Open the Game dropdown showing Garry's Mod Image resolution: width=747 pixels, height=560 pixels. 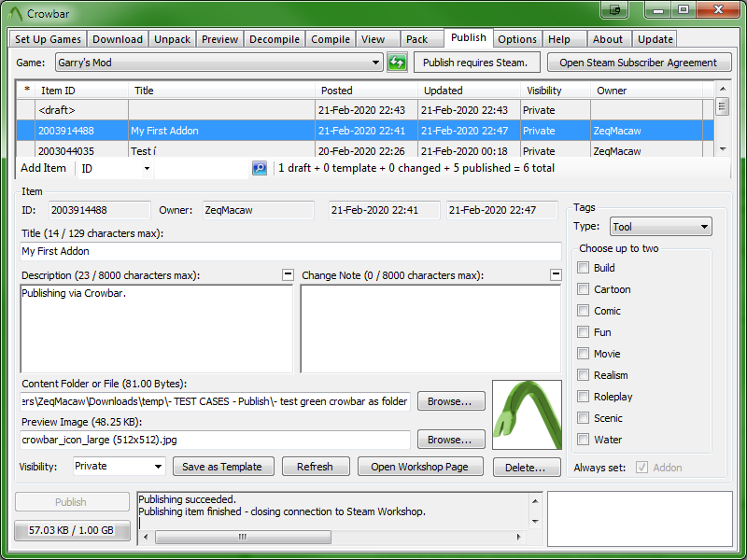(219, 63)
